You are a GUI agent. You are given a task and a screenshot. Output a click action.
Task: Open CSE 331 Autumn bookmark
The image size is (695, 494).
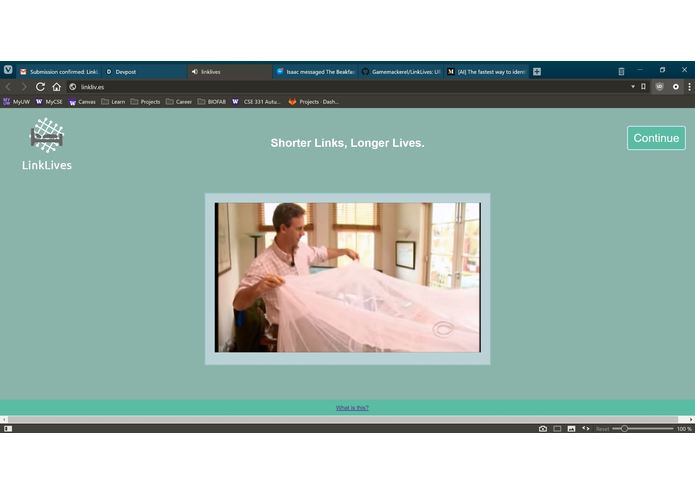[x=257, y=102]
